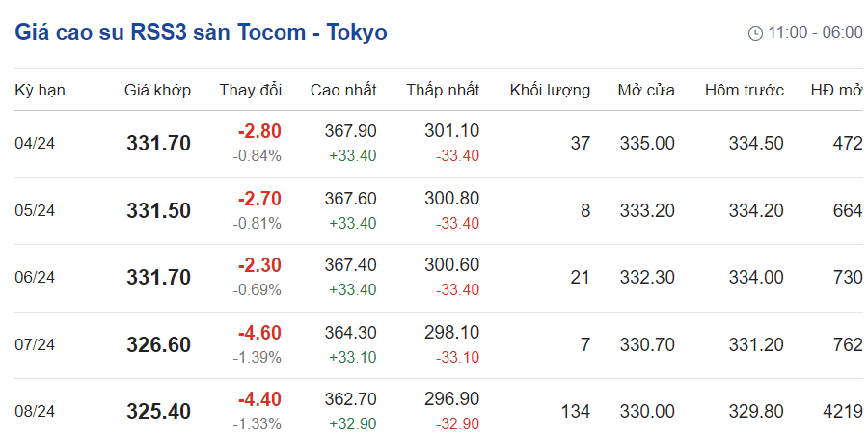Image resolution: width=868 pixels, height=435 pixels.
Task: Click the Mở cửa column header
Action: (646, 91)
